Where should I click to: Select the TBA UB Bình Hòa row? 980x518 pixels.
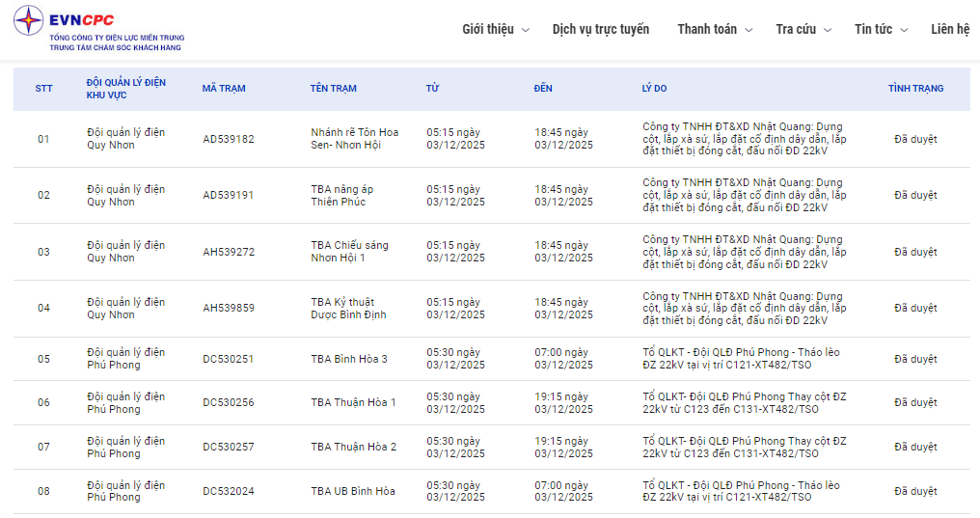pos(352,491)
